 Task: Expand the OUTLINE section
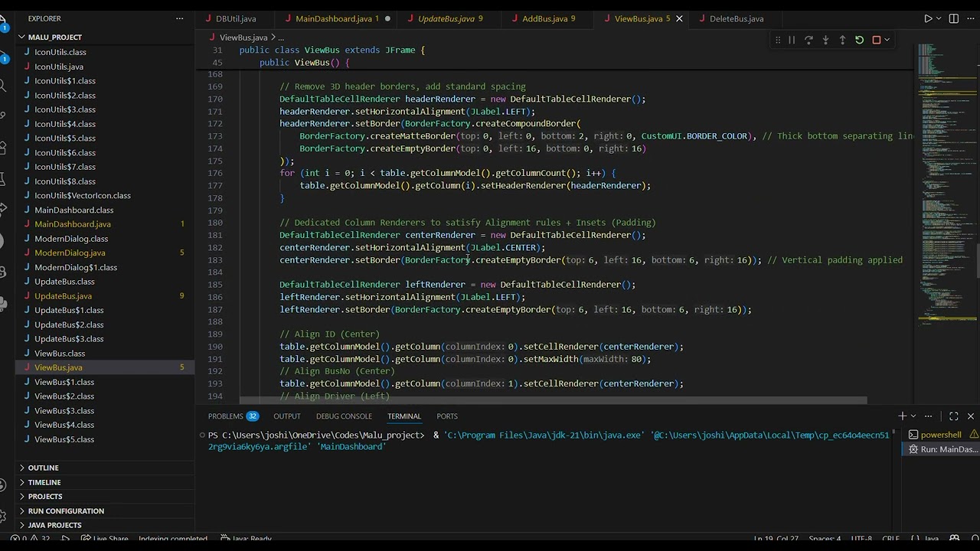[43, 468]
